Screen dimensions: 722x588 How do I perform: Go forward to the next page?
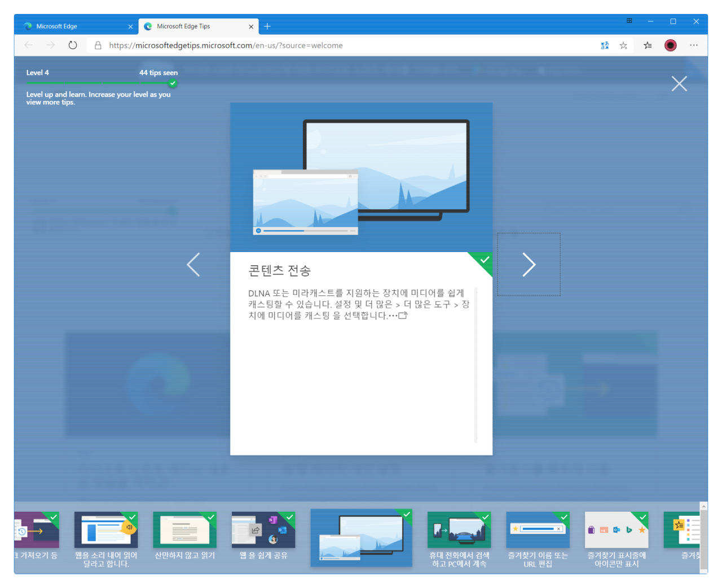51,45
